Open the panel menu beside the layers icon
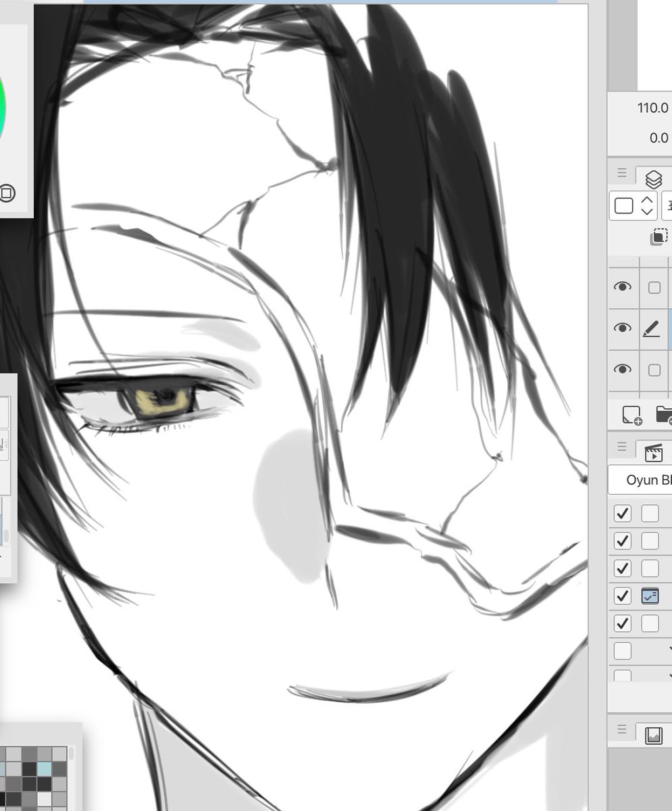The image size is (672, 811). click(x=622, y=173)
